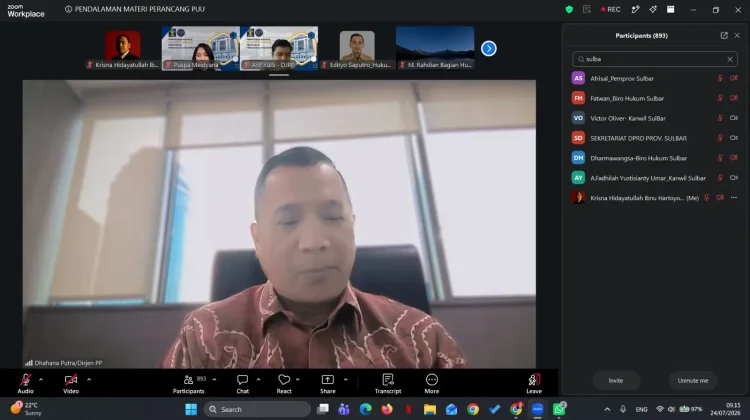
Task: Select participant Afrisal_Pemprov Sulbar
Action: coord(655,78)
